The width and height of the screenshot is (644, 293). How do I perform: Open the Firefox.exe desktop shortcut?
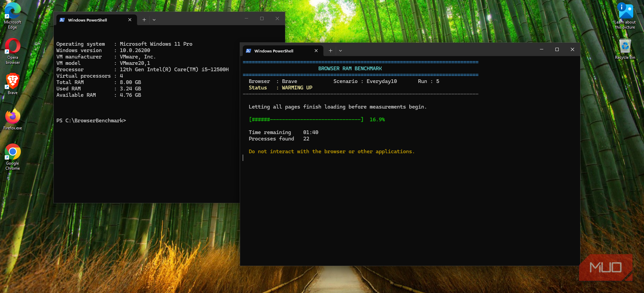pos(13,119)
